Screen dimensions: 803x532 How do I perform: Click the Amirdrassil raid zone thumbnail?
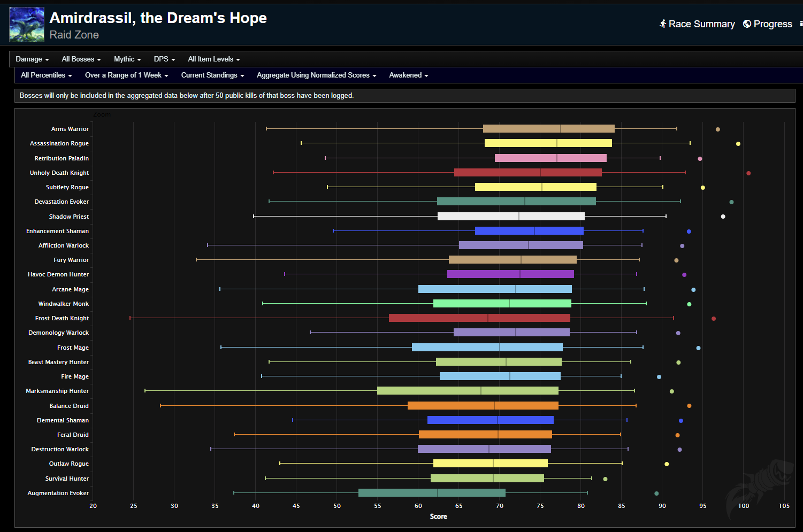coord(27,25)
